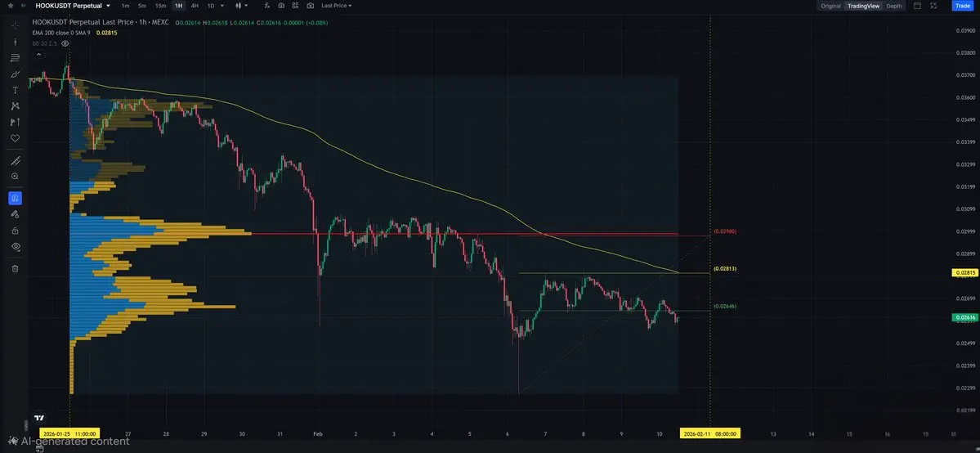The image size is (980, 453).
Task: Take a chart snapshot with camera icon
Action: pyautogui.click(x=310, y=6)
